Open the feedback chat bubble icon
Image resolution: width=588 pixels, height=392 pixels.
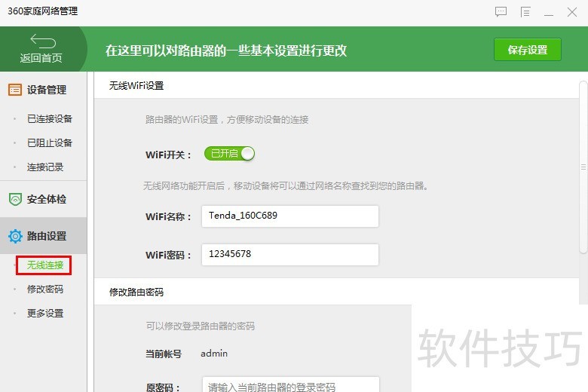coord(501,12)
